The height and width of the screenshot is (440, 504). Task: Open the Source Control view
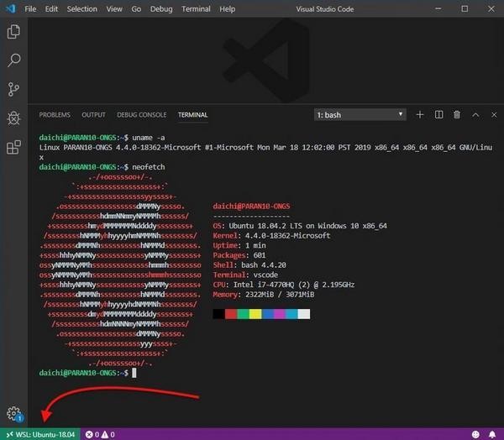point(13,89)
